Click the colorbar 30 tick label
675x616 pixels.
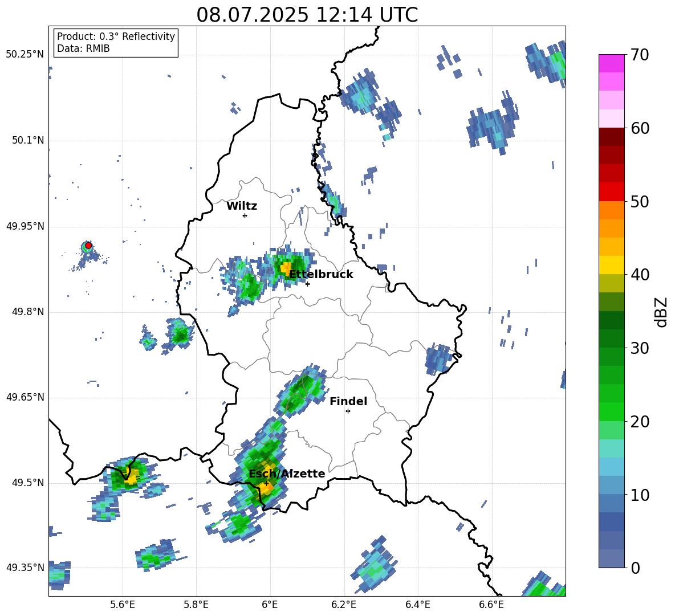pyautogui.click(x=640, y=348)
